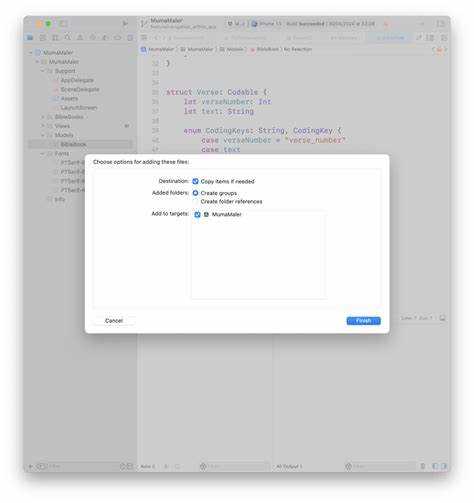Select the Create folder references radio option

click(196, 202)
